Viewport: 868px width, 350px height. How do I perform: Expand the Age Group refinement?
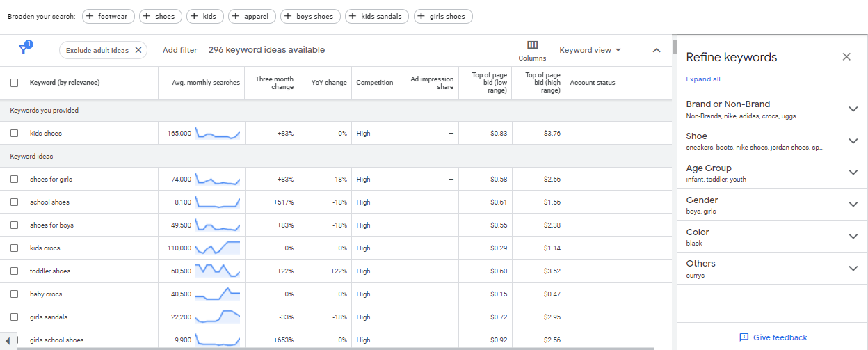(853, 173)
